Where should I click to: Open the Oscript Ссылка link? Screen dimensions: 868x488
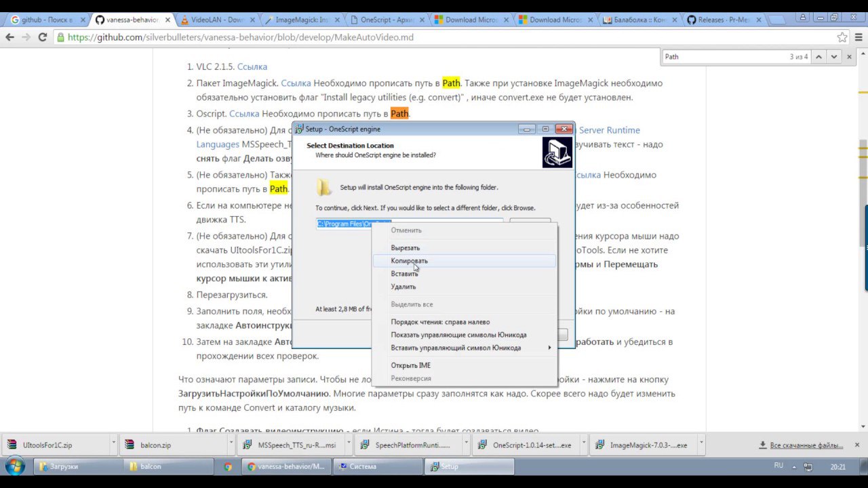coord(244,113)
